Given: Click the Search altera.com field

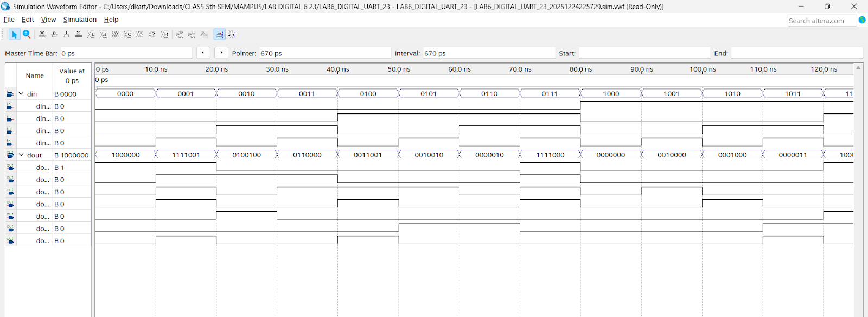Looking at the screenshot, I should [x=821, y=21].
